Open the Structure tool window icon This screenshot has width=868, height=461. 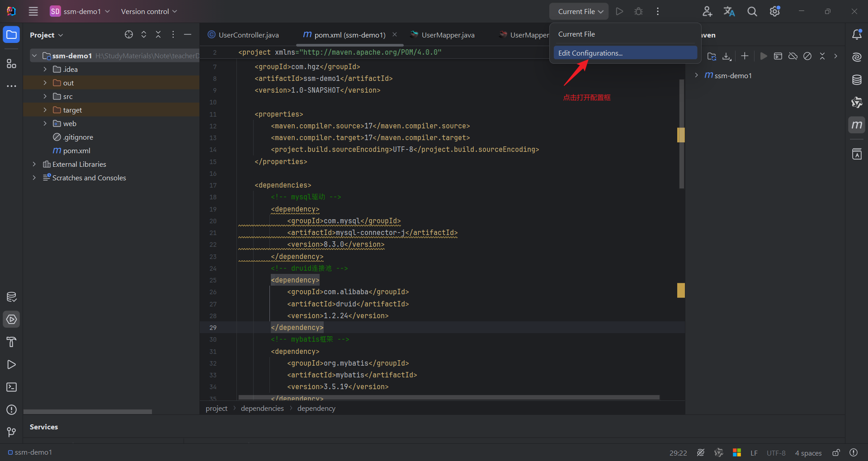12,64
